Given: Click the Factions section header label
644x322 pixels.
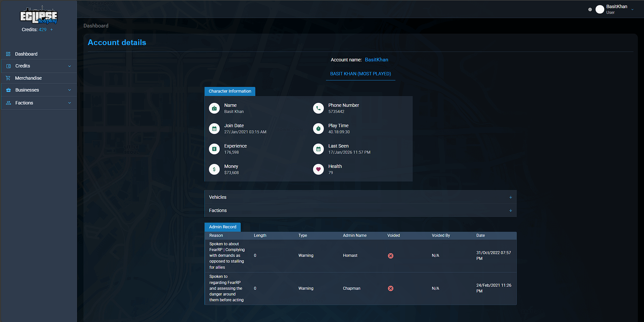Looking at the screenshot, I should (218, 210).
